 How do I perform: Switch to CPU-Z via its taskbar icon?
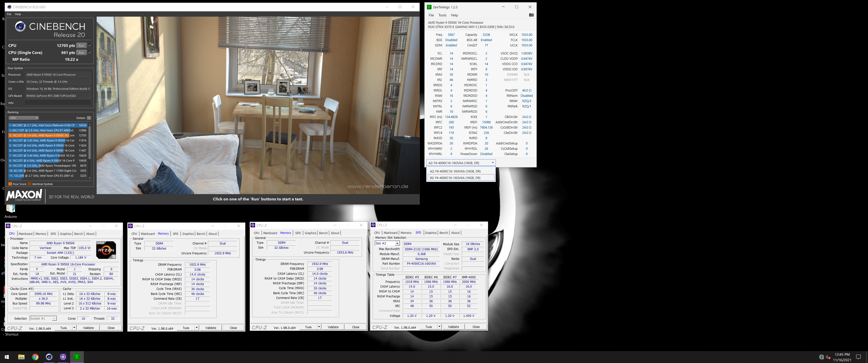coord(63,357)
